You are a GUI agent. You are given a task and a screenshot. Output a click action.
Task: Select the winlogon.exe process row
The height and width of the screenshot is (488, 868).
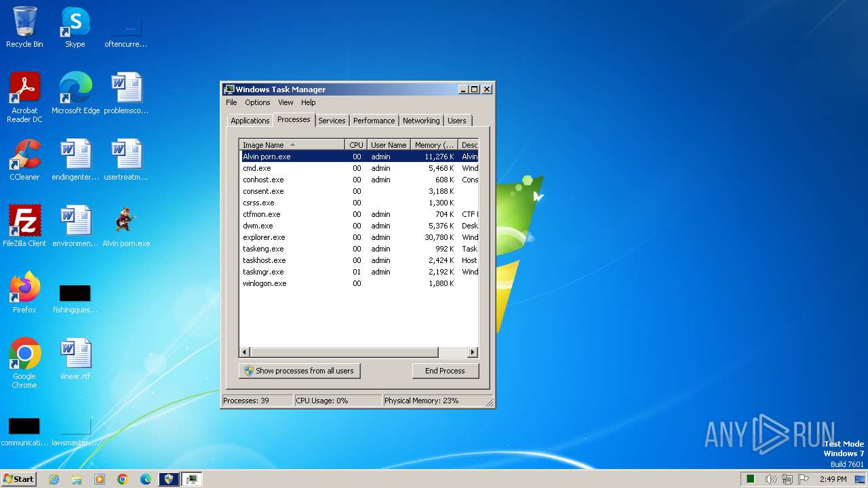[x=359, y=283]
